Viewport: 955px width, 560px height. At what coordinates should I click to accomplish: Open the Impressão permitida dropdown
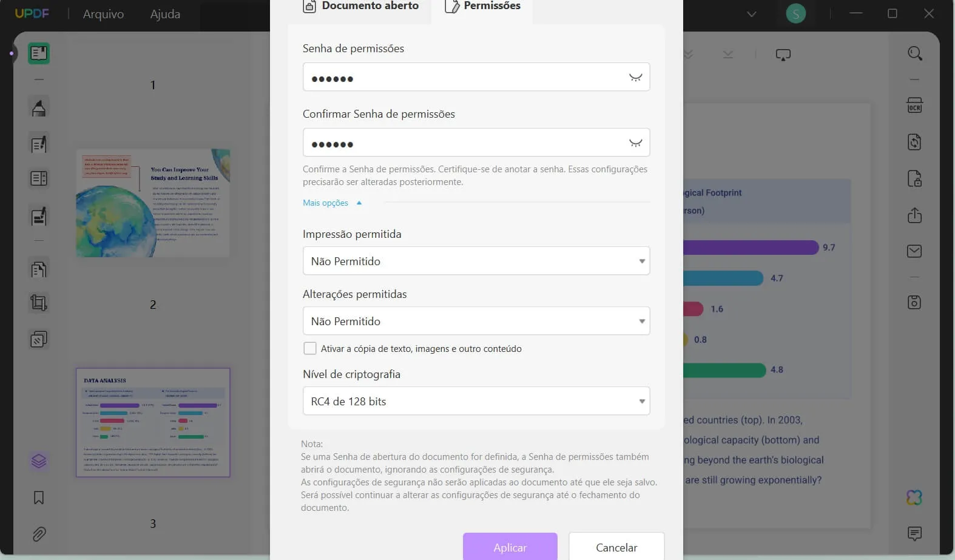(x=641, y=261)
